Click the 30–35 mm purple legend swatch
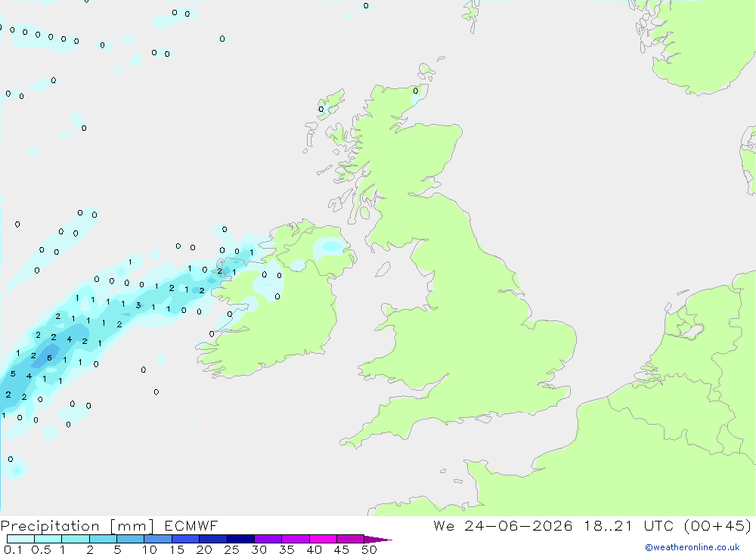Image resolution: width=756 pixels, height=554 pixels. click(268, 539)
